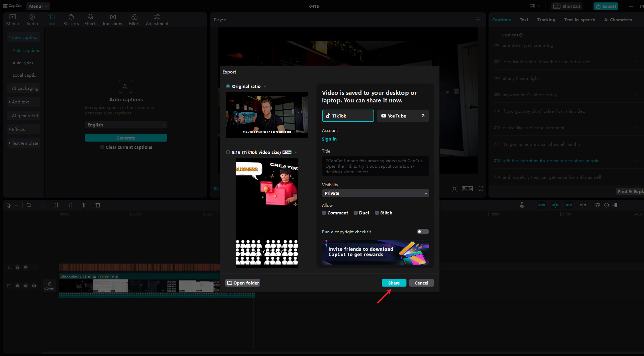
Task: Switch to the Text tab in right panel
Action: click(524, 20)
